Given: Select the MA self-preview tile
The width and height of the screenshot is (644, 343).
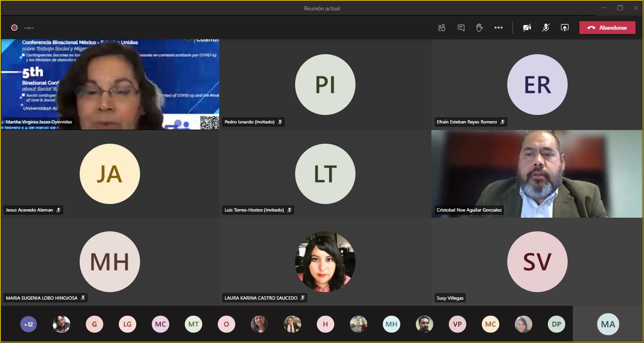Looking at the screenshot, I should click(x=608, y=324).
